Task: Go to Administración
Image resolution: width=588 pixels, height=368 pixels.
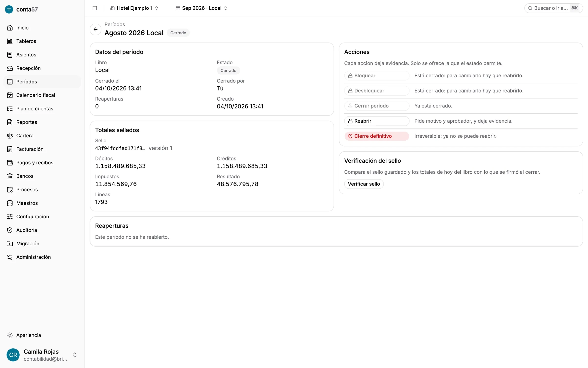Action: click(42, 257)
